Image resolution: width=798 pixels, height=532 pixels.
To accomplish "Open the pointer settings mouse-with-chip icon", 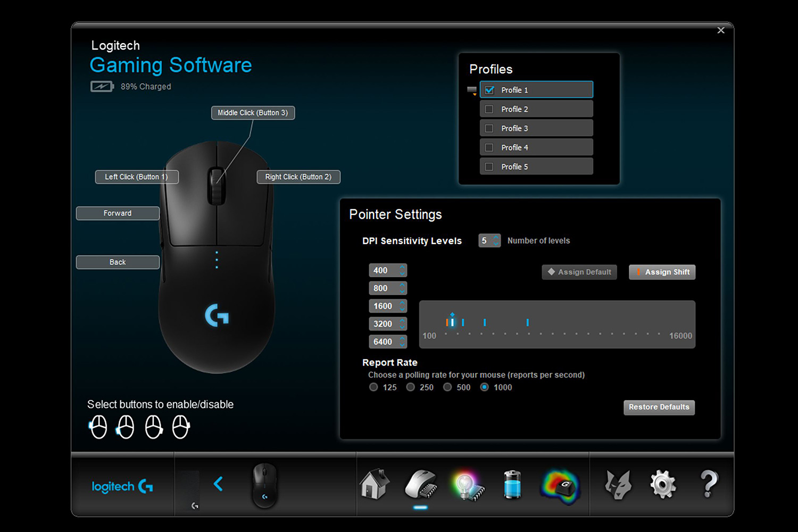I will pyautogui.click(x=420, y=484).
